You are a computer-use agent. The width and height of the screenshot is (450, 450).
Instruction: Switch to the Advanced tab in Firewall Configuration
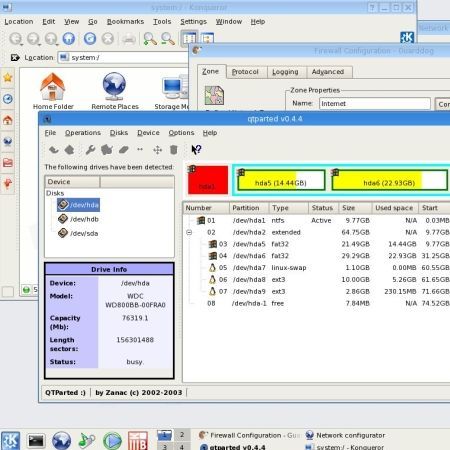pyautogui.click(x=328, y=72)
